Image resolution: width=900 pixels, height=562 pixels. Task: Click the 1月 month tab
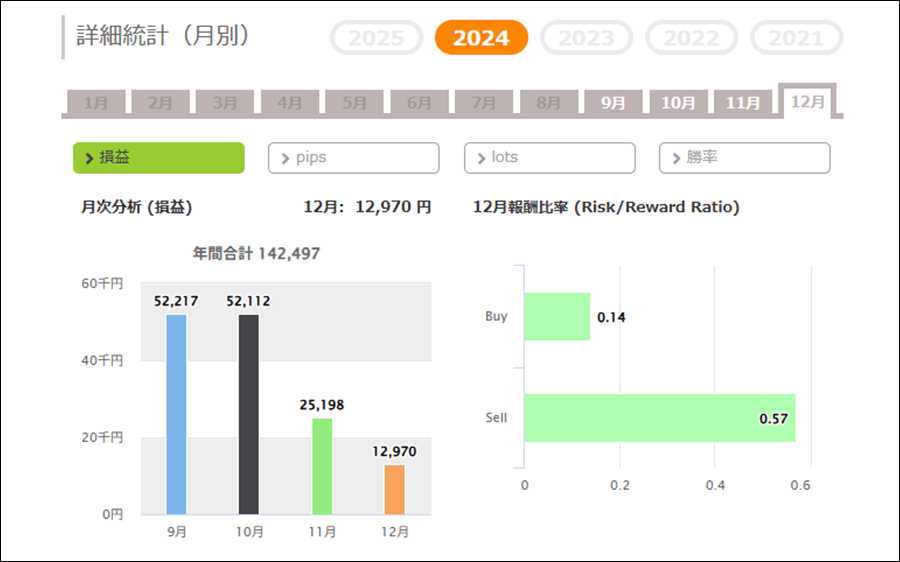(96, 102)
